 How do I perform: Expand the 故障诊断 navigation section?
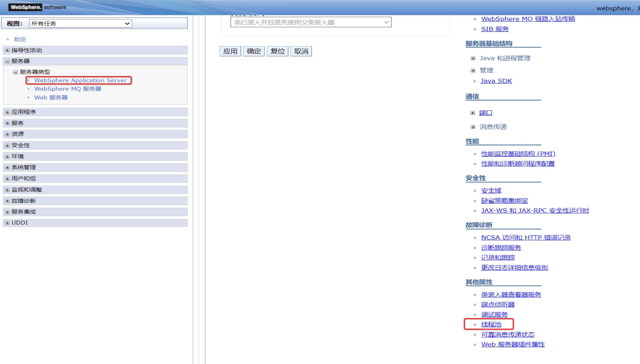point(7,201)
